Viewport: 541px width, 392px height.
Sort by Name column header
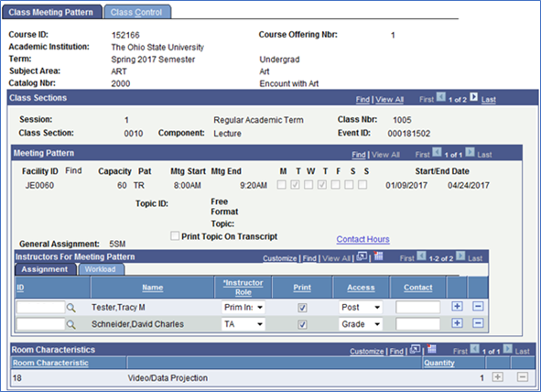point(153,287)
